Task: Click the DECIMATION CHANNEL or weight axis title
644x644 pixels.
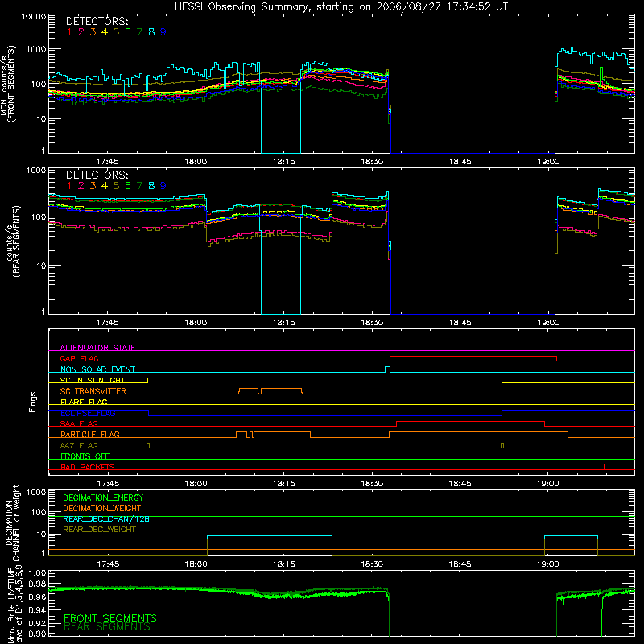Action: click(x=13, y=522)
